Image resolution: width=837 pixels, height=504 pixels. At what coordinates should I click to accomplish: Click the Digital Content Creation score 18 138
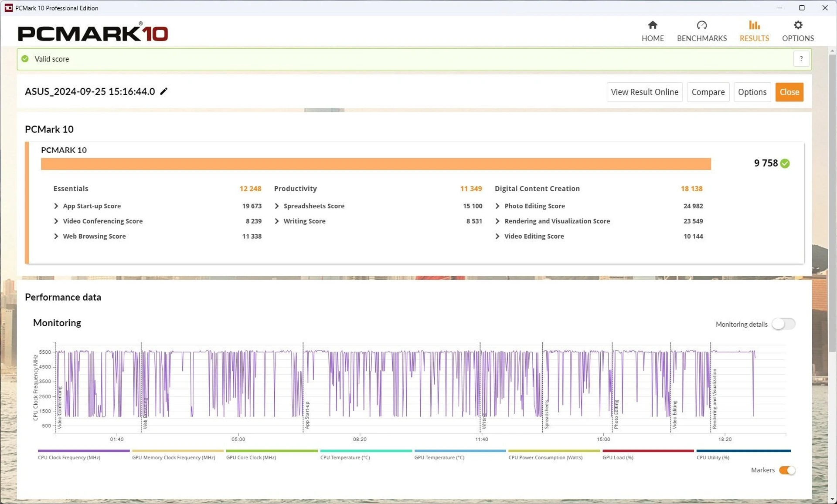pos(691,189)
